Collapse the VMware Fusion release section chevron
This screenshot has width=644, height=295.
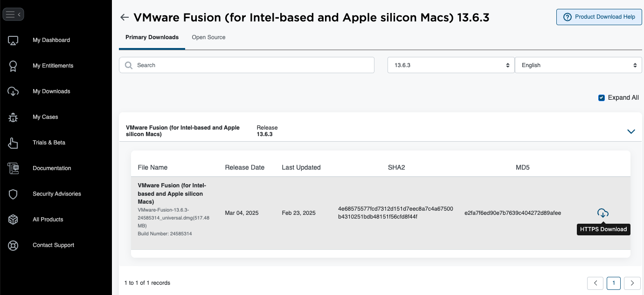[631, 131]
